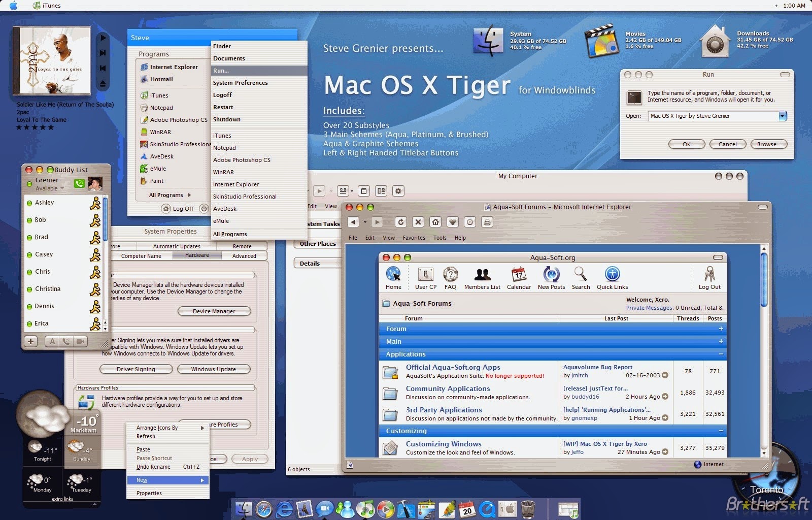This screenshot has width=812, height=520.
Task: Click the OK button in Run dialog
Action: (686, 144)
